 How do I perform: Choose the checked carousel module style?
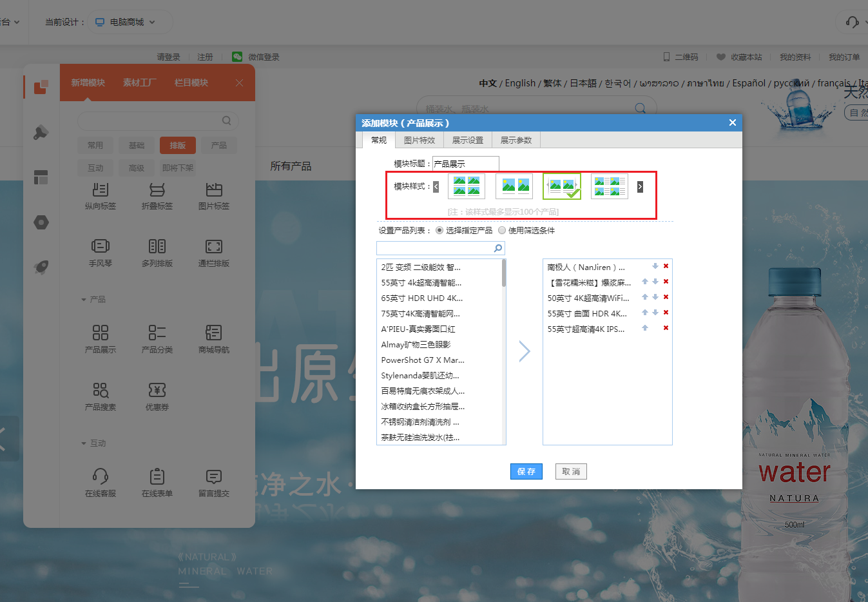pyautogui.click(x=562, y=186)
